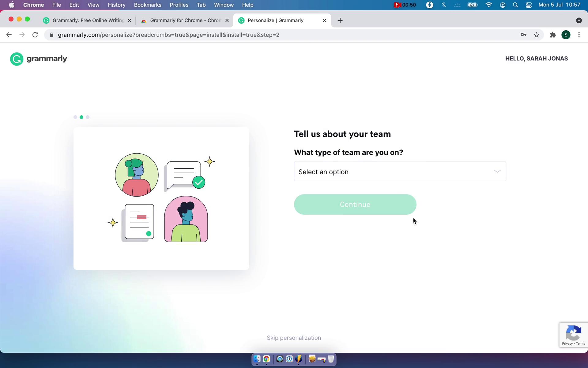Open reCAPTCHA Privacy link
This screenshot has width=588, height=368.
click(567, 343)
